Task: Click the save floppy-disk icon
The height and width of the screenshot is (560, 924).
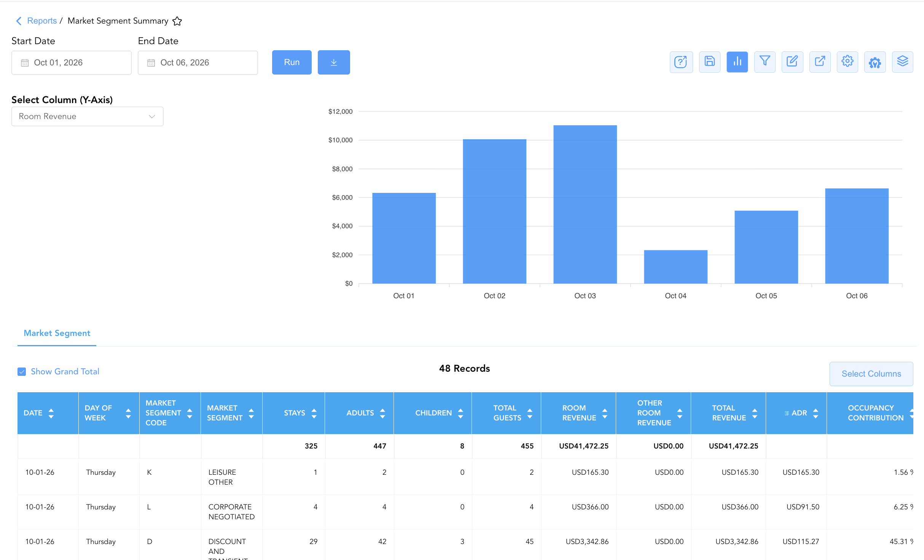Action: pyautogui.click(x=709, y=62)
